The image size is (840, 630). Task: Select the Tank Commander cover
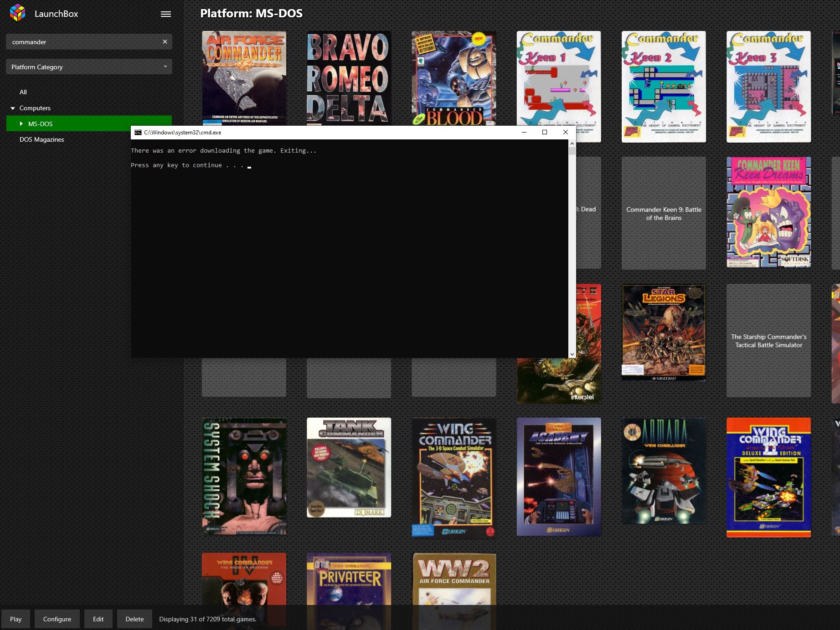(349, 467)
